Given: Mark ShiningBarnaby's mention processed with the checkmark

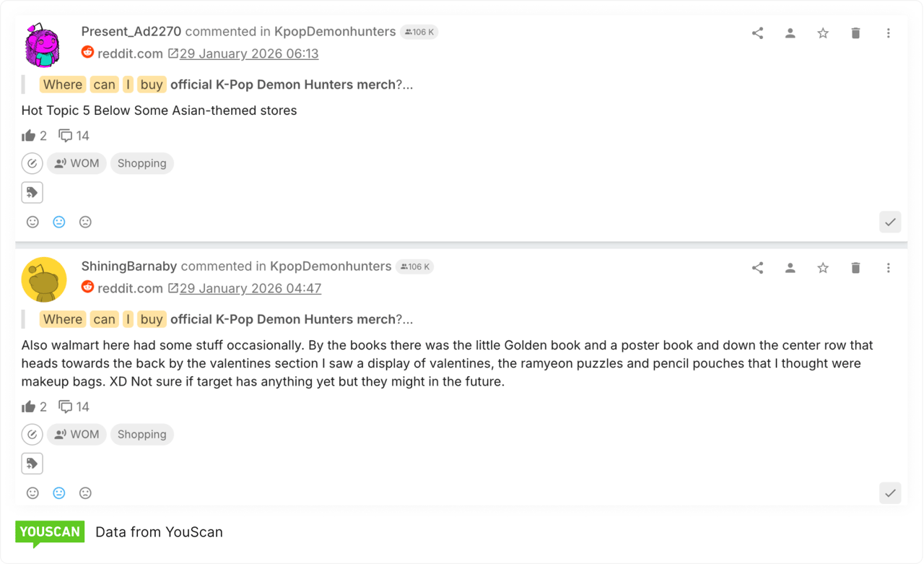Looking at the screenshot, I should click(889, 493).
